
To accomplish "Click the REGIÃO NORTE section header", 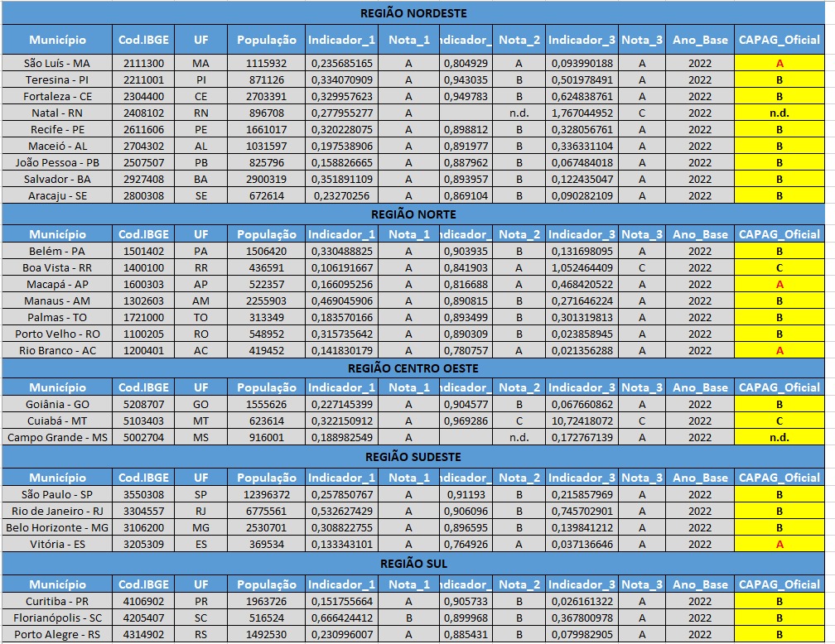I will pyautogui.click(x=413, y=214).
